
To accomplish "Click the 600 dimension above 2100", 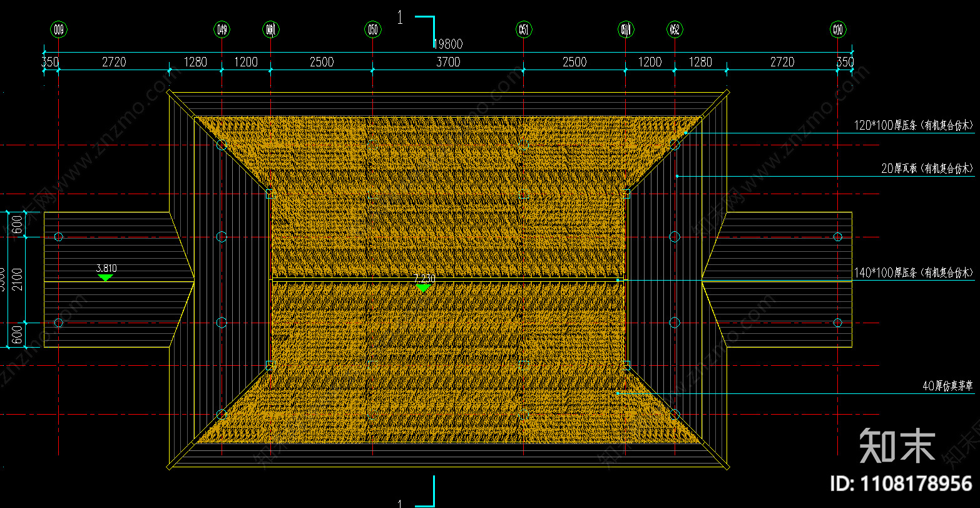I will (17, 224).
